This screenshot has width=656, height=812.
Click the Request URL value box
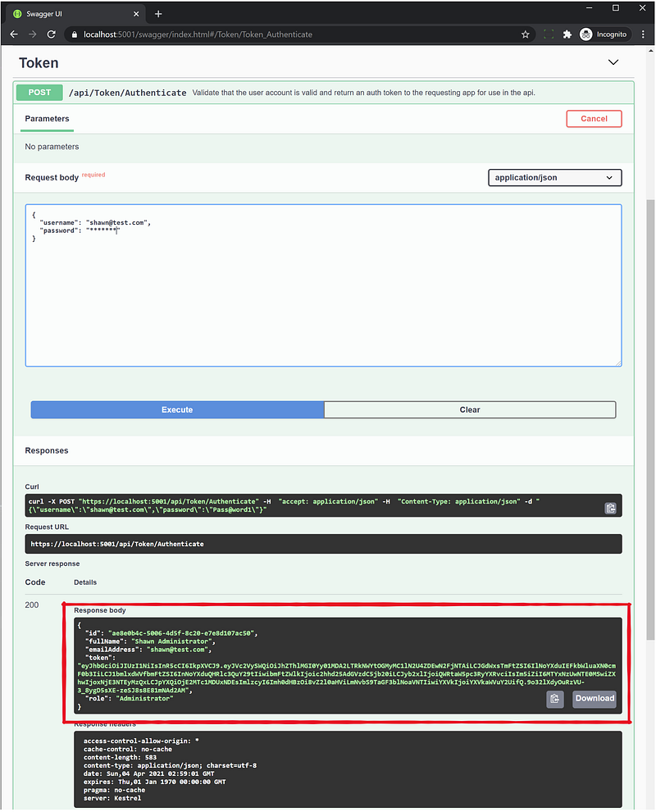323,545
